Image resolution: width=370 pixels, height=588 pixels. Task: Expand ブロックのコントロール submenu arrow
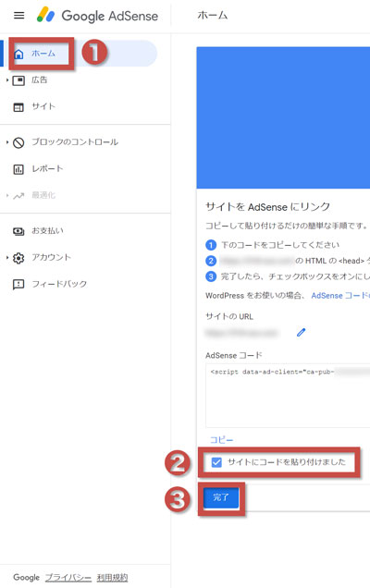(7, 142)
